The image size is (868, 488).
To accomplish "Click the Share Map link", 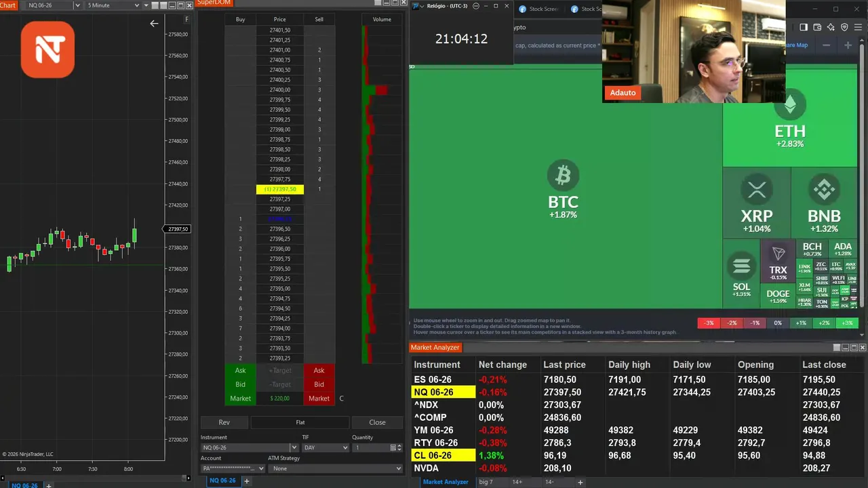I will click(x=797, y=45).
